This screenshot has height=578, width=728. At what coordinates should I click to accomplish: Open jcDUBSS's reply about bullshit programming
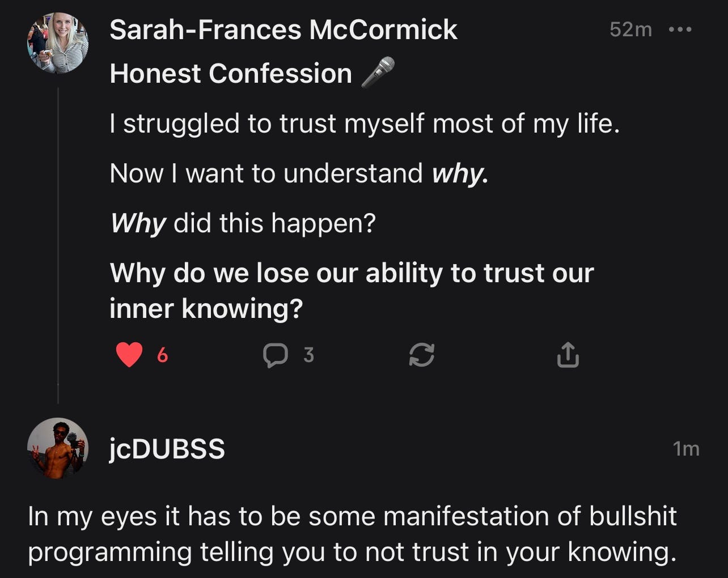coord(352,534)
